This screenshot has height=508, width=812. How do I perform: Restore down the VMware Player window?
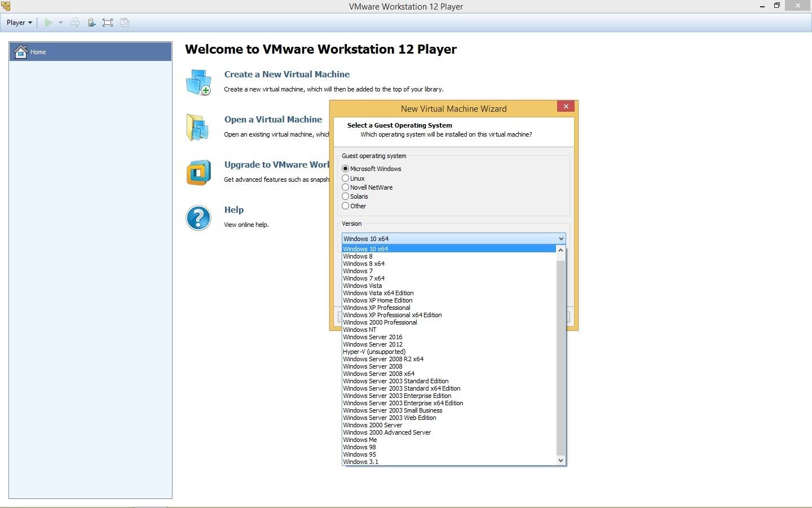click(x=777, y=6)
